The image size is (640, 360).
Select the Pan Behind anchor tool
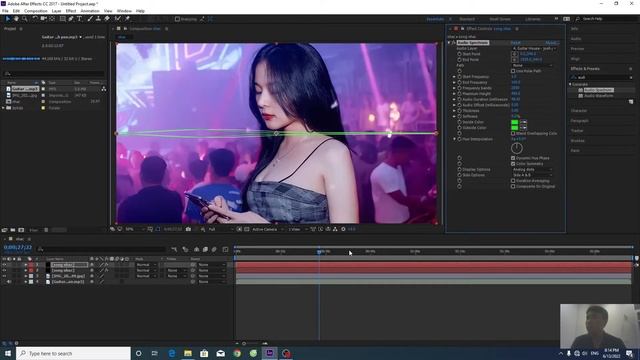(52, 19)
